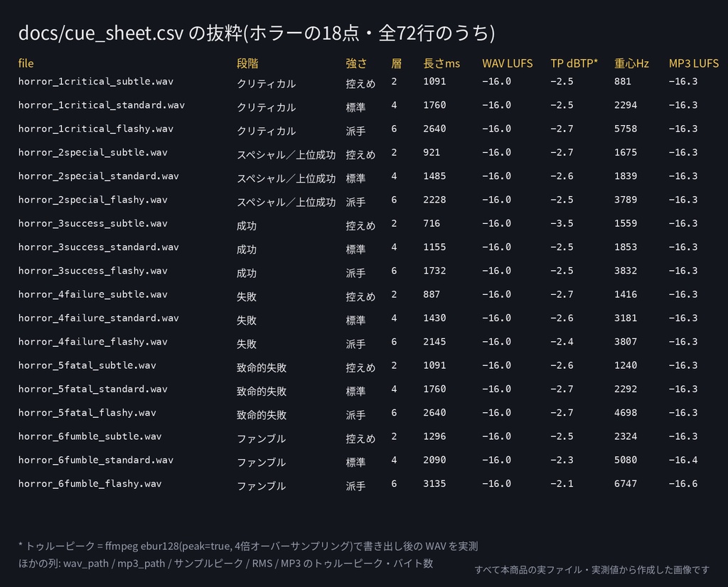Click 長さms value 887

tap(432, 294)
